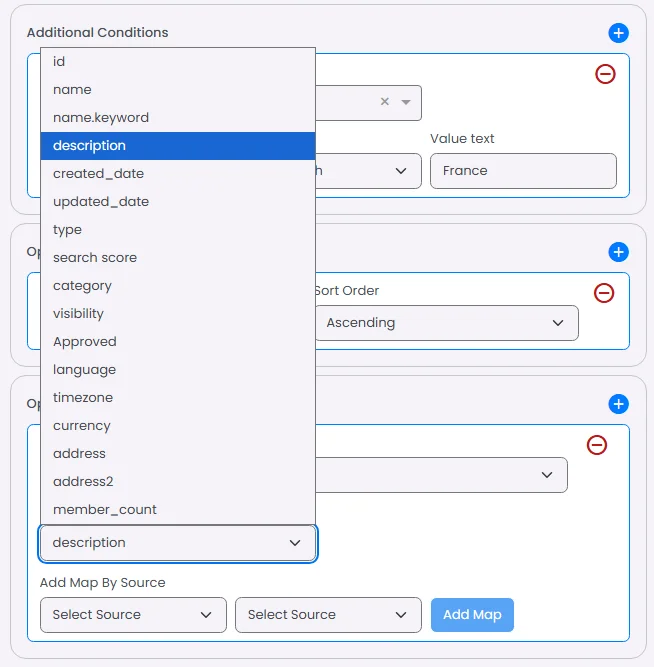Open the first Select Source dropdown
The image size is (654, 667).
pyautogui.click(x=133, y=615)
